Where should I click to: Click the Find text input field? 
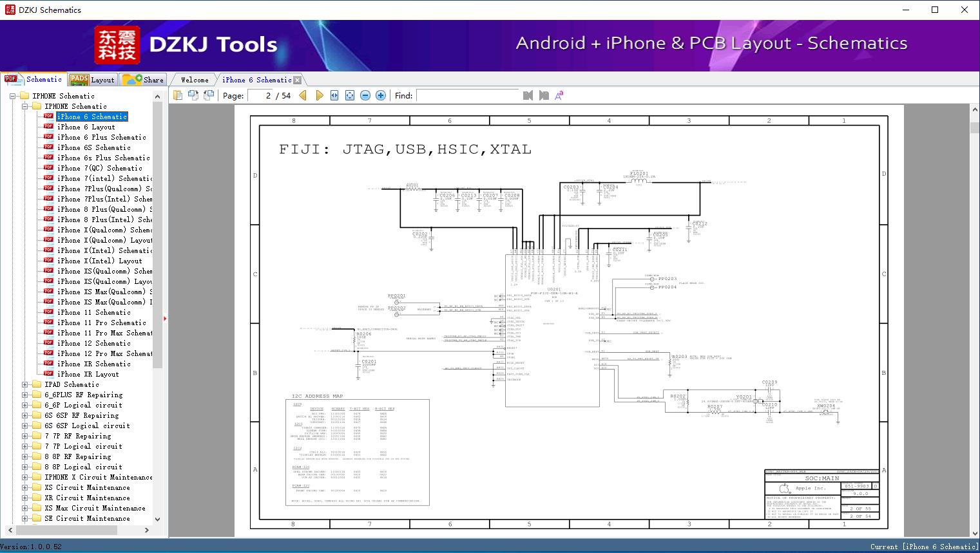(x=467, y=95)
